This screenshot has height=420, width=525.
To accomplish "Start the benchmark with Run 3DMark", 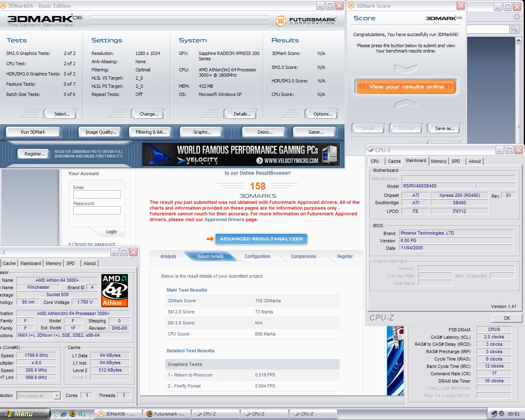I will (x=33, y=132).
